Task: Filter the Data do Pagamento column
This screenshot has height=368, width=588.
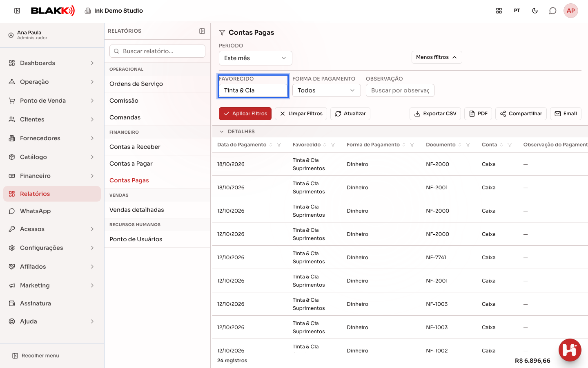Action: pyautogui.click(x=279, y=145)
